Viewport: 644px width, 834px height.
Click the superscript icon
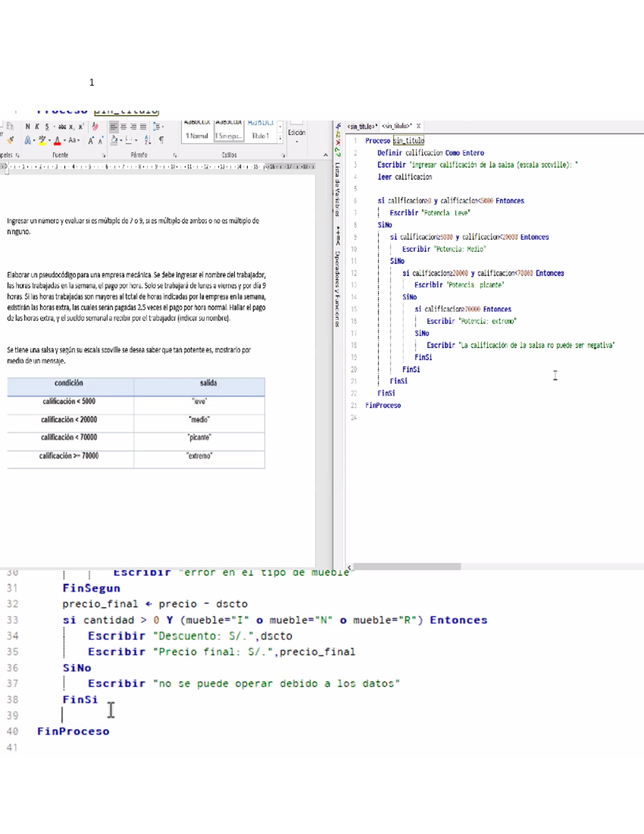coord(80,127)
